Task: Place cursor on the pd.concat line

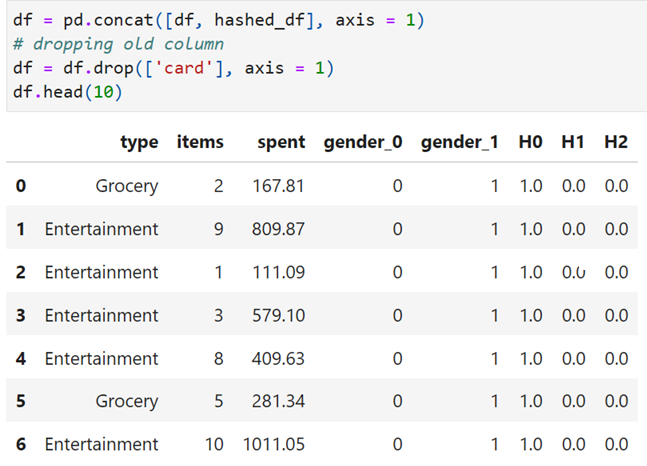Action: point(218,20)
